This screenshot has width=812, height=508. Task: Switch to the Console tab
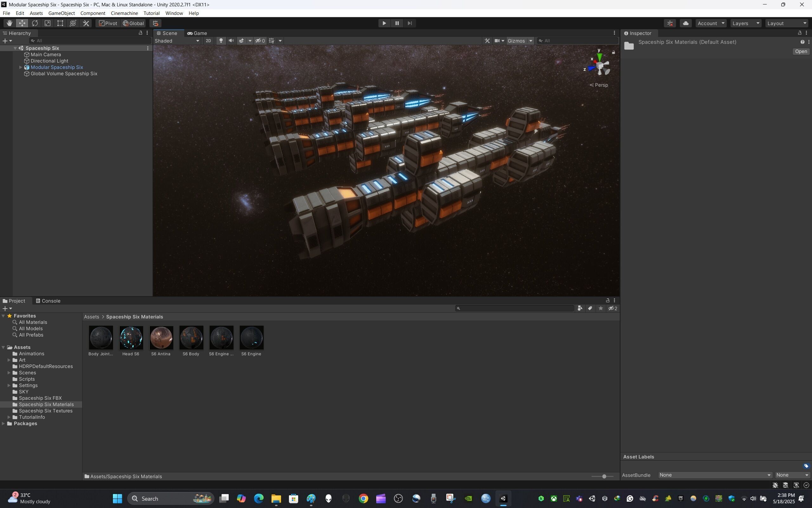pos(48,301)
